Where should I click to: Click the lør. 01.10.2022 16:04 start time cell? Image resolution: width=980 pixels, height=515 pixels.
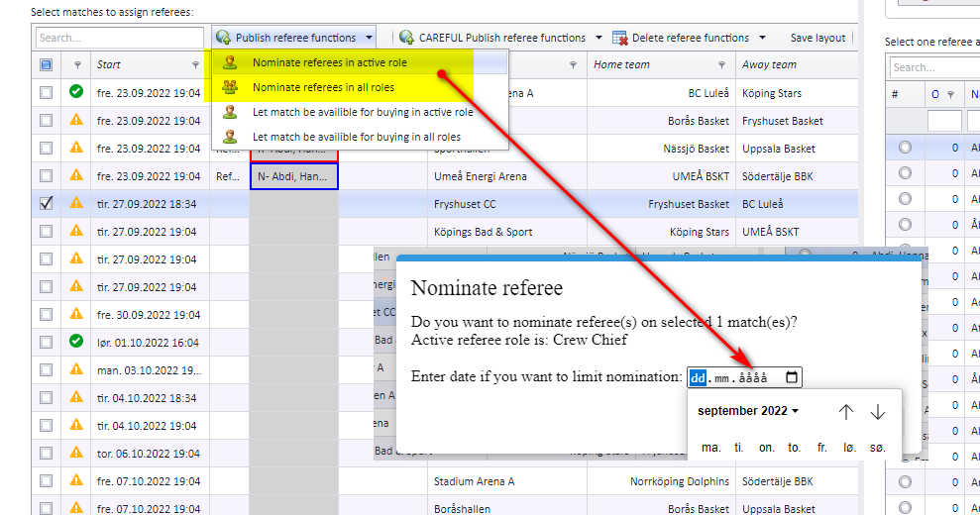click(x=148, y=343)
